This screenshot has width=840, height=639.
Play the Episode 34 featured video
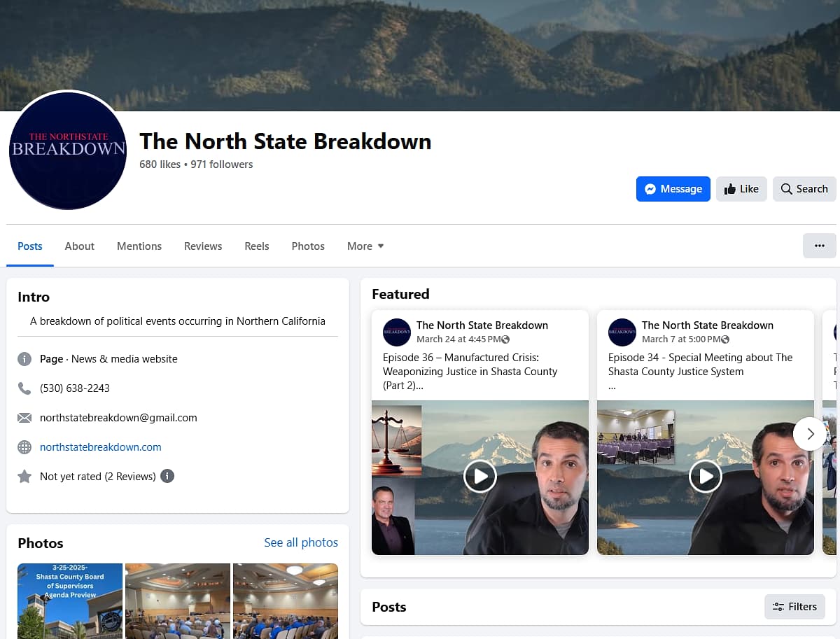coord(706,477)
